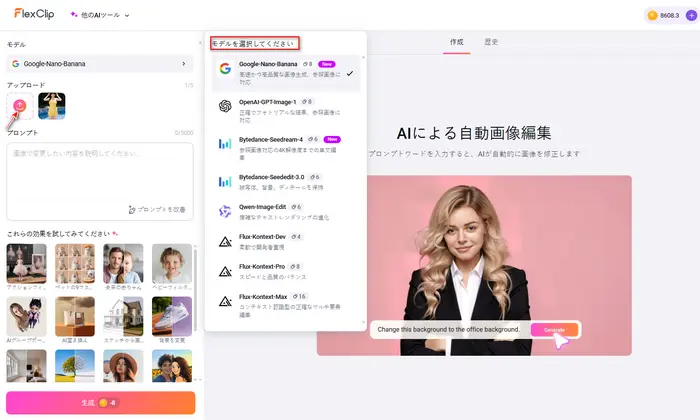Click the モデルを選択してください header text
This screenshot has height=420, width=700.
click(x=254, y=43)
